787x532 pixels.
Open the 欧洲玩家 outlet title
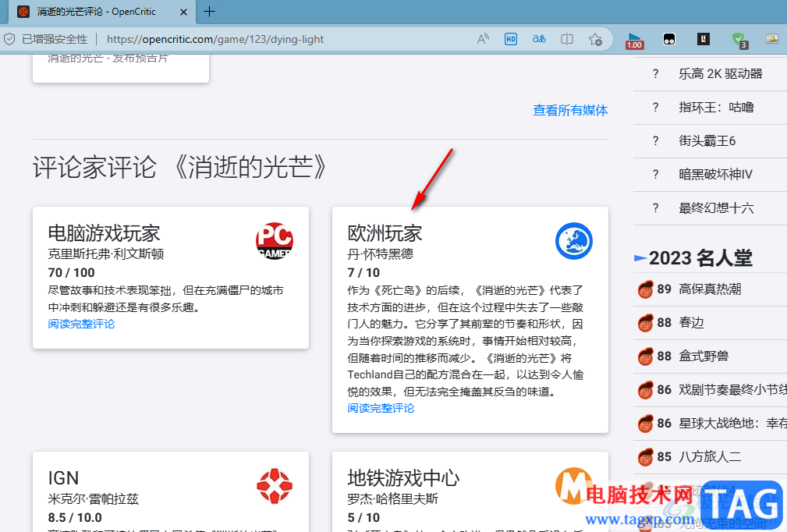point(385,233)
